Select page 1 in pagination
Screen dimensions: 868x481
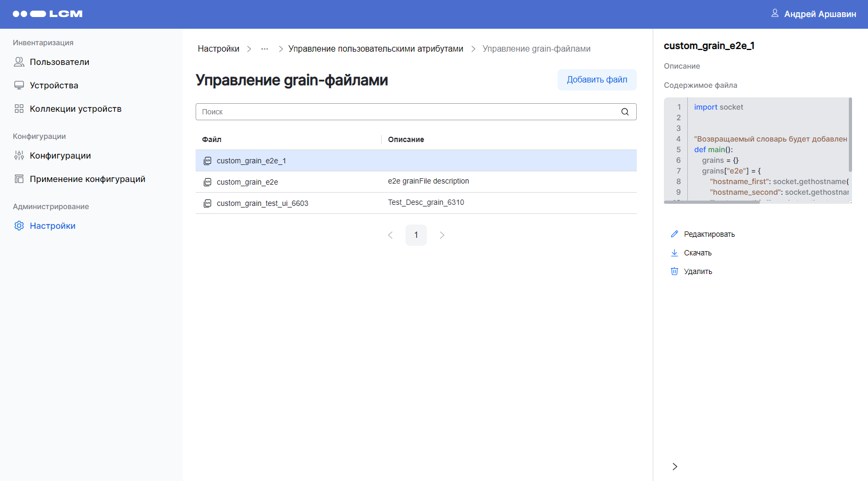(416, 235)
